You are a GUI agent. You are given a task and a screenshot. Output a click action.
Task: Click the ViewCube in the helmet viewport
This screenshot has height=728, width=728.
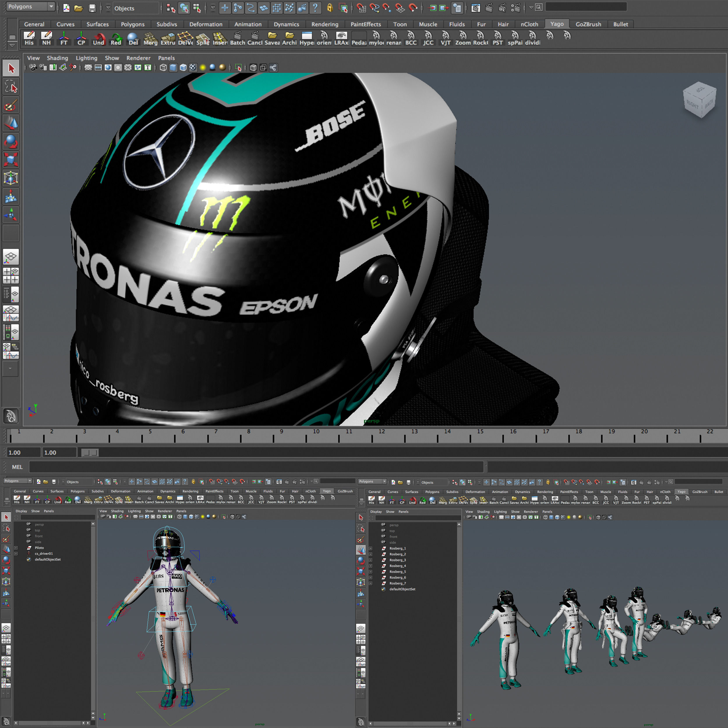pyautogui.click(x=700, y=100)
